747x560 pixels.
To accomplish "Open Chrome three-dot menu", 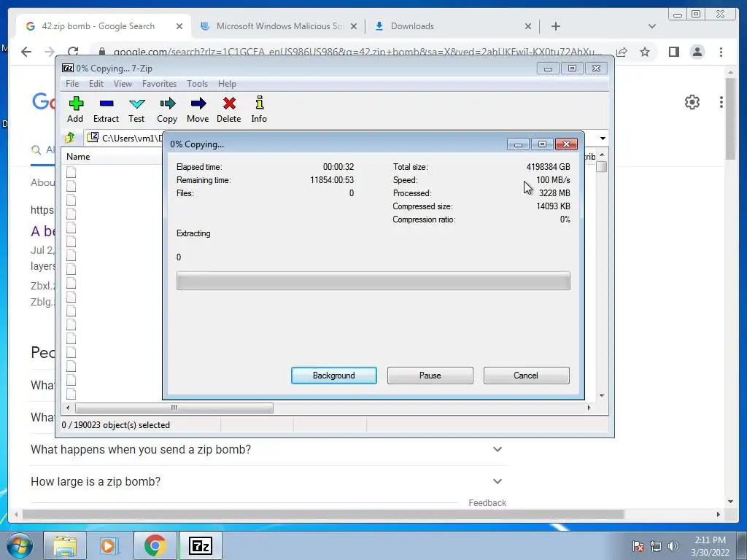I will (721, 52).
